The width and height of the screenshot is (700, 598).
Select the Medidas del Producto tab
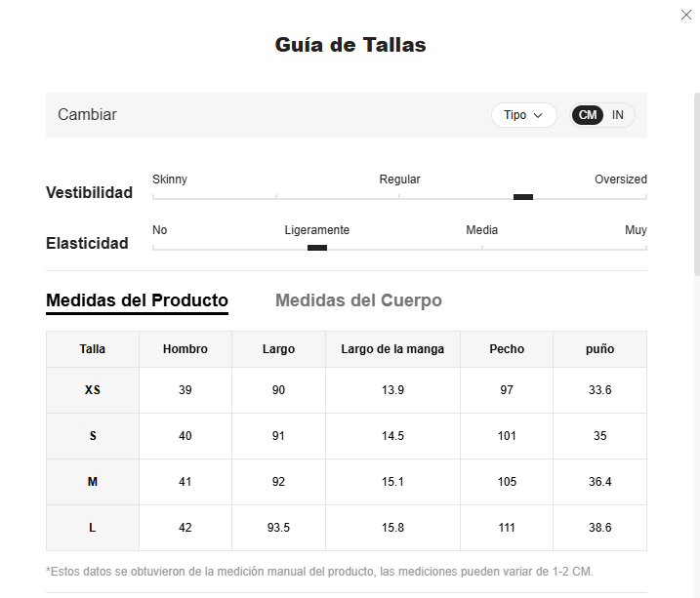137,300
